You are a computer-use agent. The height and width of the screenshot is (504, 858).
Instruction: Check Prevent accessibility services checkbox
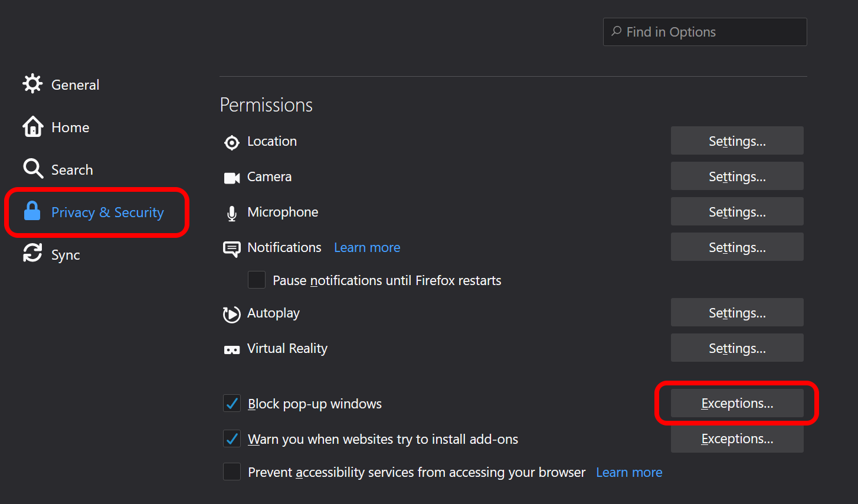(x=232, y=472)
